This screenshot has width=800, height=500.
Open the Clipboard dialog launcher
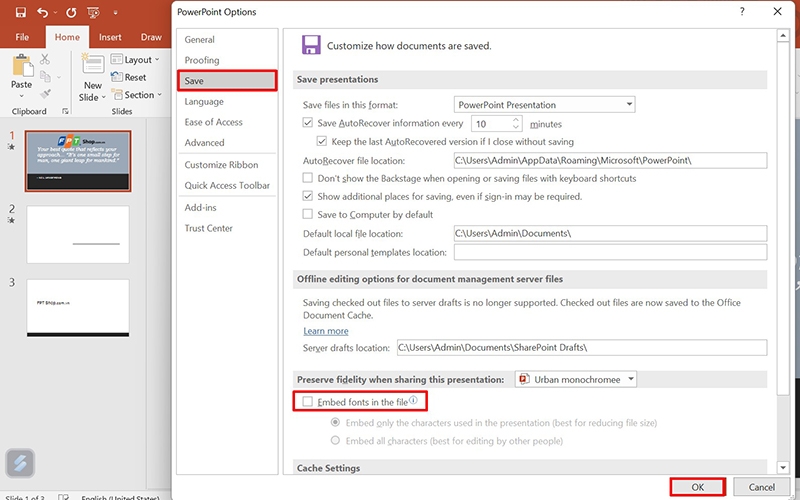(x=65, y=111)
